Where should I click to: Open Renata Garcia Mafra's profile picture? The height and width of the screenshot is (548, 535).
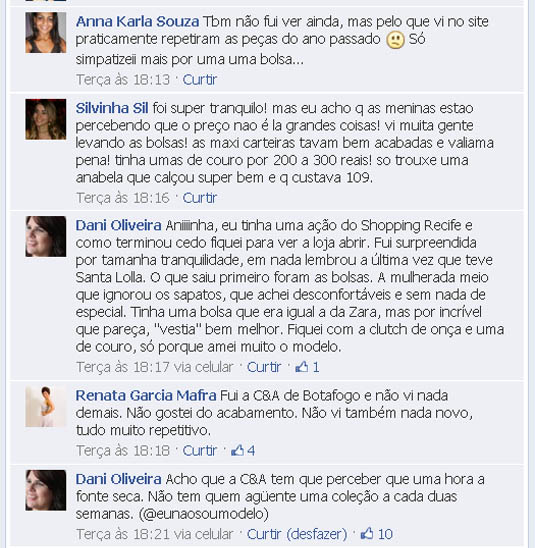tap(46, 406)
